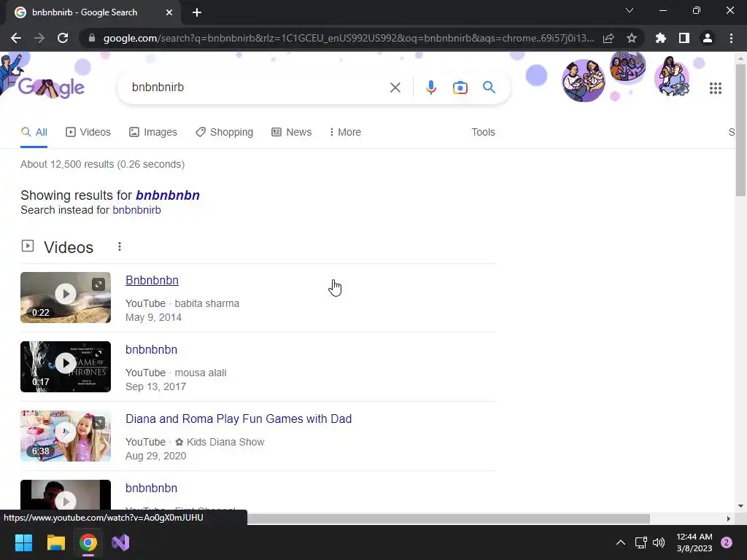Click the May 9, 2014 date text
The width and height of the screenshot is (747, 560).
point(153,317)
